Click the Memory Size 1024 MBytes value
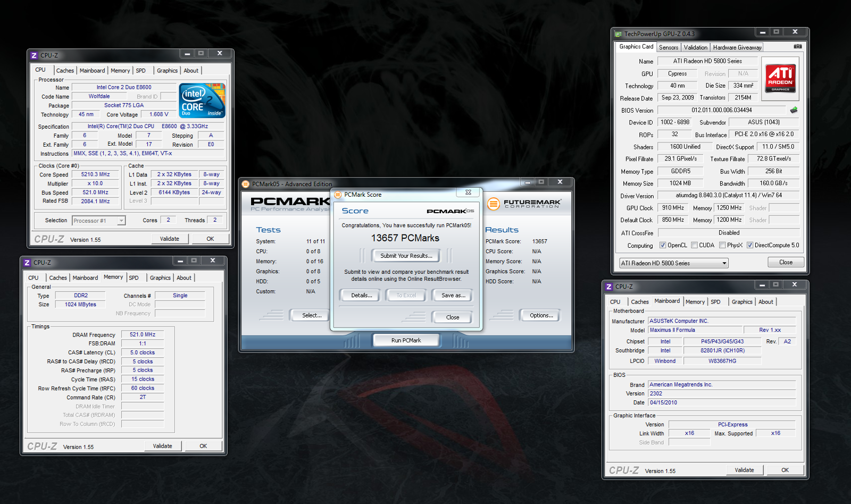 [81, 305]
